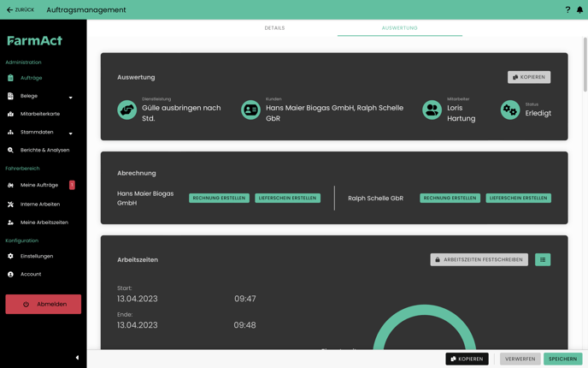Click the Account user icon
Viewport: 588px width, 368px height.
pos(10,274)
